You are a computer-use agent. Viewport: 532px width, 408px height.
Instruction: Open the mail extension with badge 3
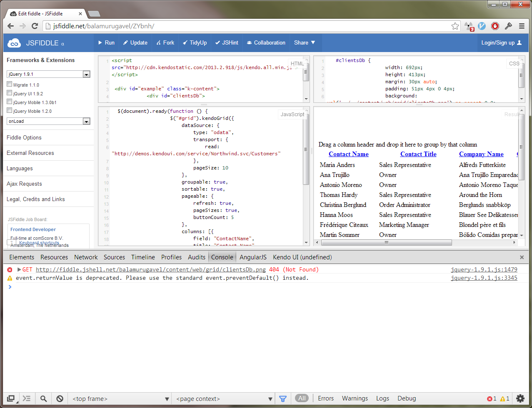[x=469, y=26]
